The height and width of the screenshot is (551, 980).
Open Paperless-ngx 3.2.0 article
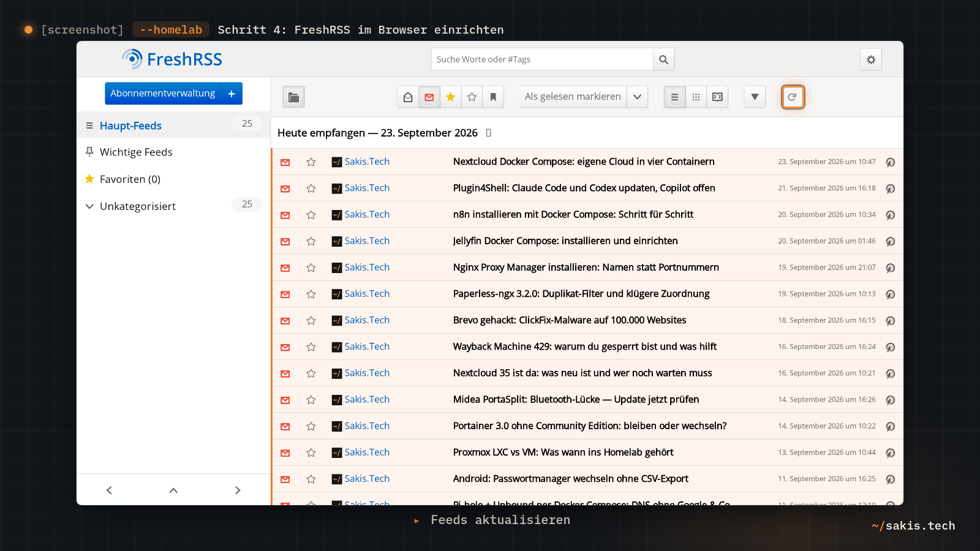coord(581,293)
